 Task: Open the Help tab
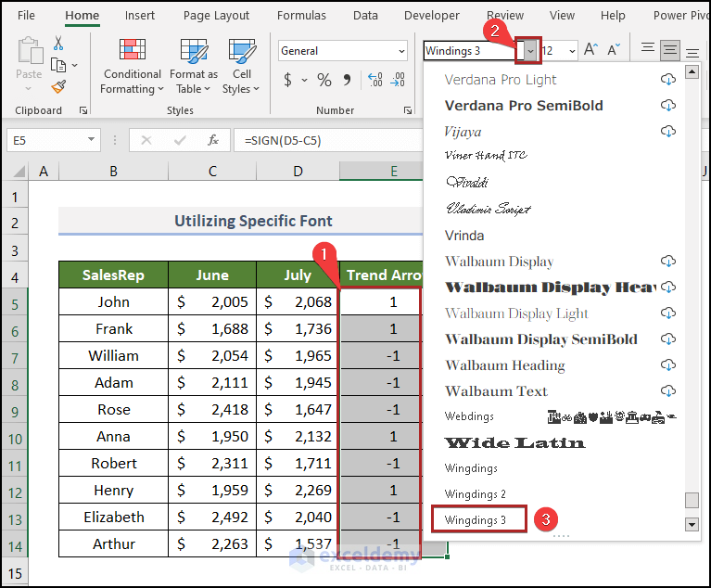[x=613, y=16]
